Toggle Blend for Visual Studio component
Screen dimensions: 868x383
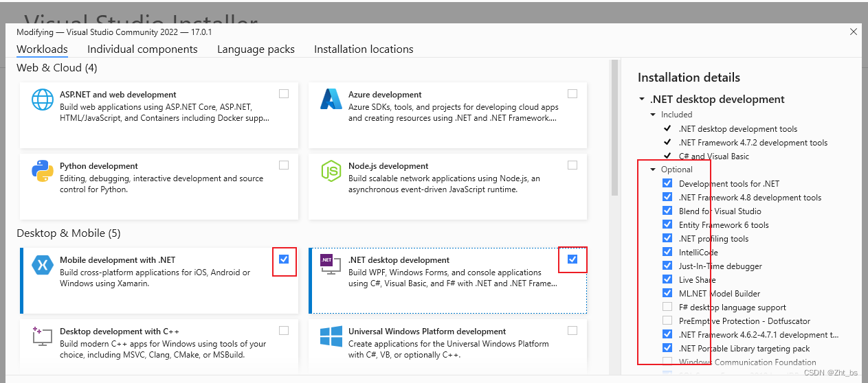[667, 211]
